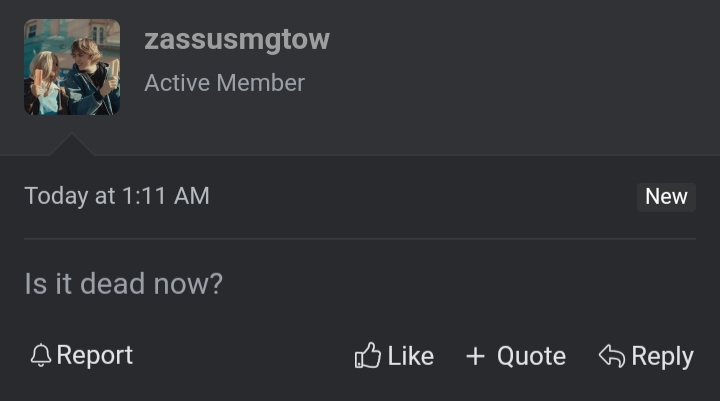Click the curved reply arrow icon
Image resolution: width=720 pixels, height=401 pixels.
pyautogui.click(x=611, y=356)
